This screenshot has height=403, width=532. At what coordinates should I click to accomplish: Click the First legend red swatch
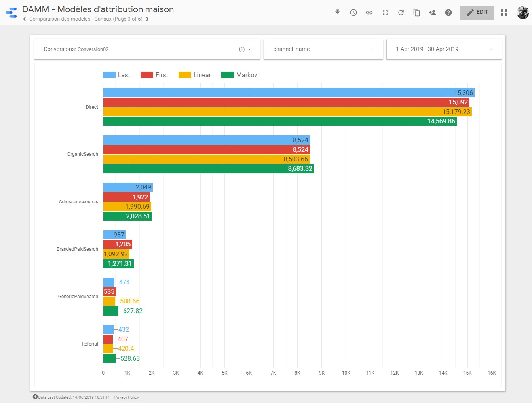(147, 75)
